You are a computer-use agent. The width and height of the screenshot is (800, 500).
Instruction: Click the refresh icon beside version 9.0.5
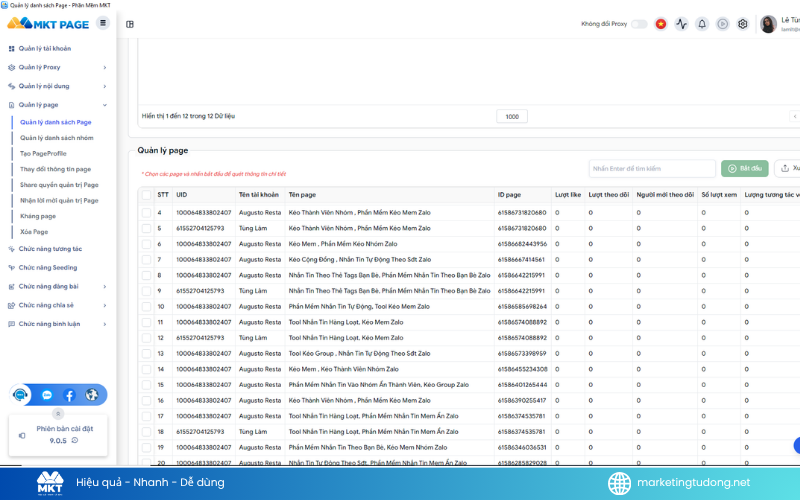[75, 440]
